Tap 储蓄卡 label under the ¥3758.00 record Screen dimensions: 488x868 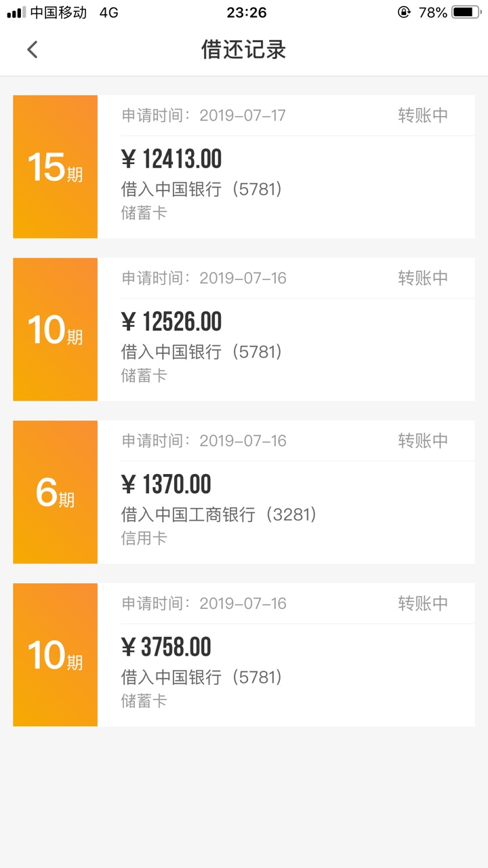[x=144, y=701]
